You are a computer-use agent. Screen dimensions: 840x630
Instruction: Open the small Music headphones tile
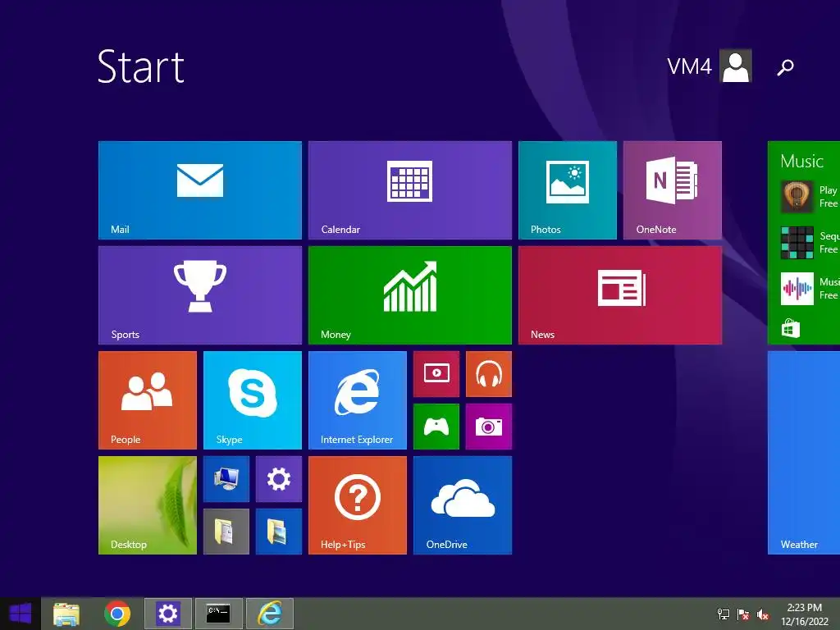489,374
